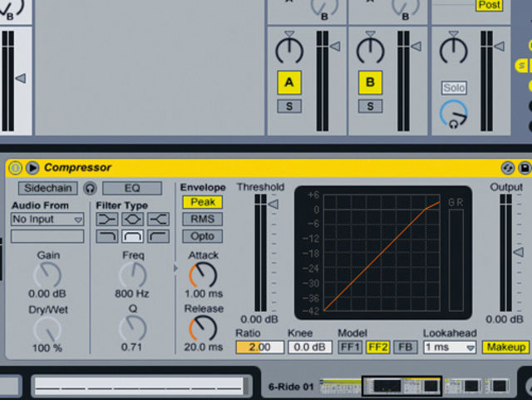Select the low shelf filter type icon
The width and height of the screenshot is (532, 400).
click(107, 220)
